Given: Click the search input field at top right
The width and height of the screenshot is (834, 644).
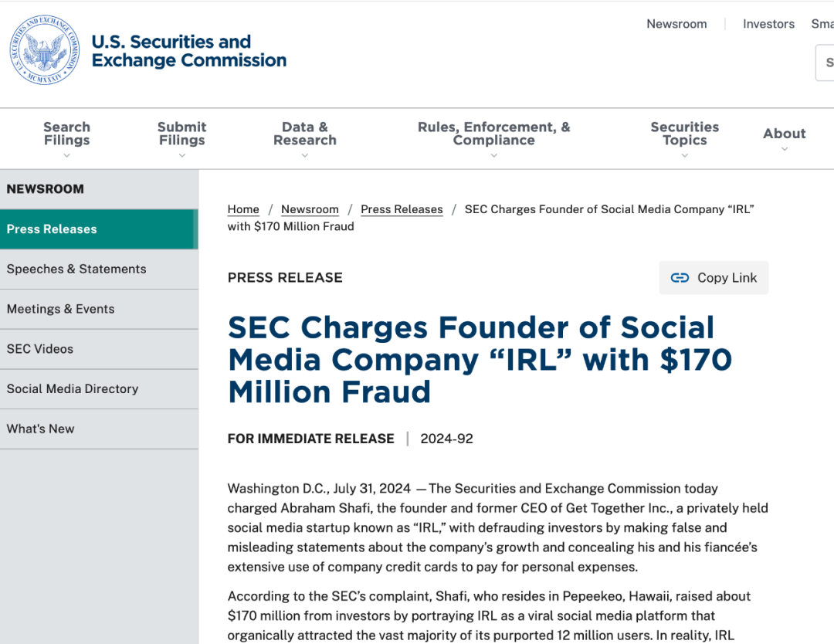Looking at the screenshot, I should coord(826,63).
